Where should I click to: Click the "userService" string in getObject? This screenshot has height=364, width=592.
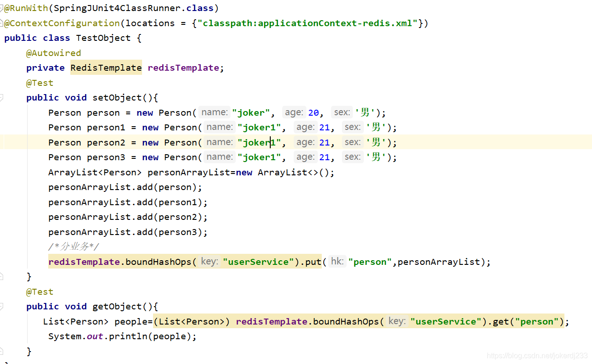pos(446,321)
